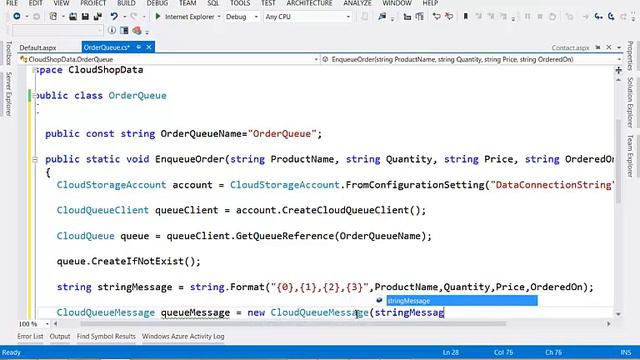Pin the OrderQueue.cs tab

point(139,47)
